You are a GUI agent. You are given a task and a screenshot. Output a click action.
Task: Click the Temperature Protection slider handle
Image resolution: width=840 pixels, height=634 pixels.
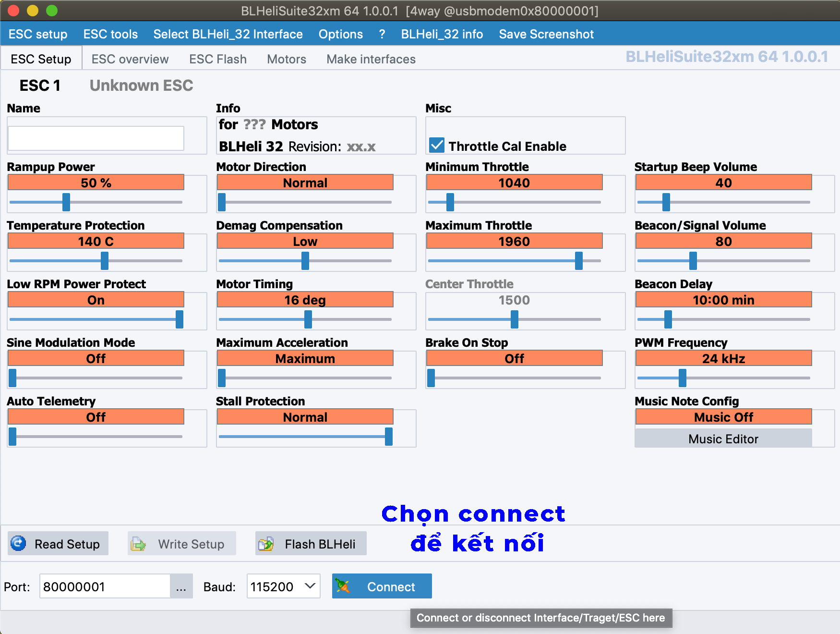pos(105,261)
